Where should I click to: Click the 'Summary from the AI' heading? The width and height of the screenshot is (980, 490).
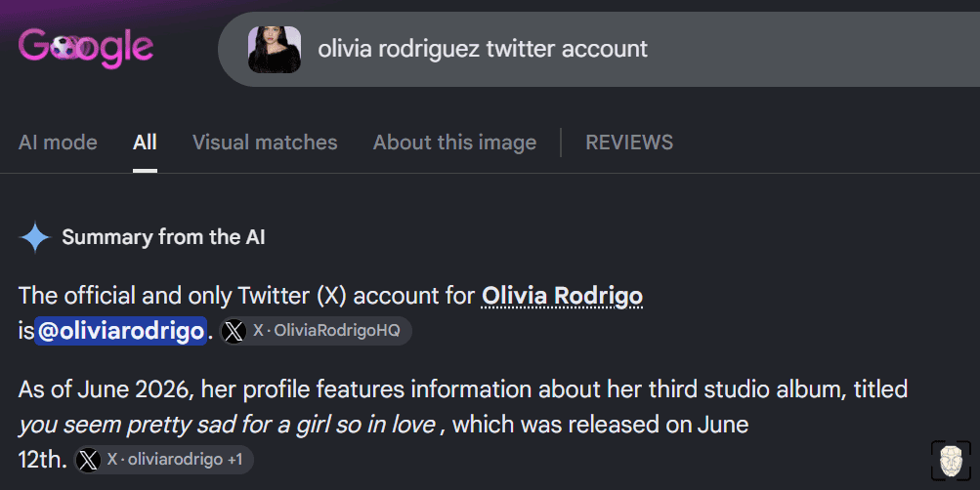tap(163, 237)
